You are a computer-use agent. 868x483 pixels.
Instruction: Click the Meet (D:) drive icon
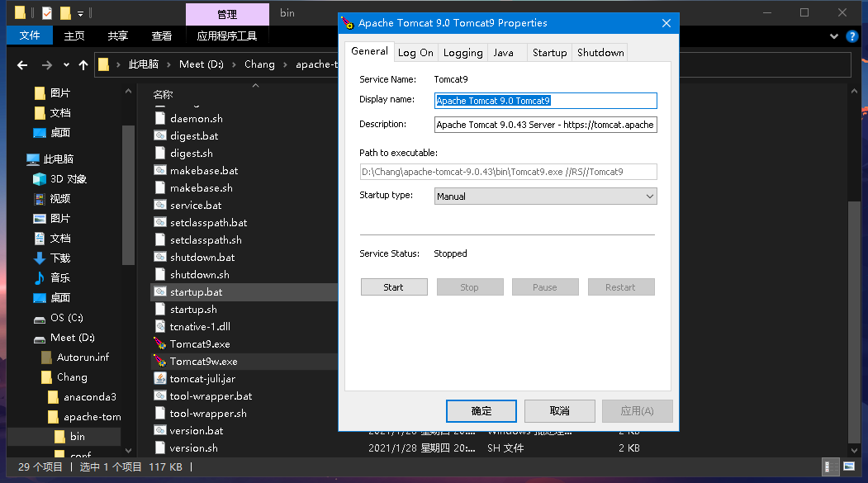pyautogui.click(x=40, y=339)
